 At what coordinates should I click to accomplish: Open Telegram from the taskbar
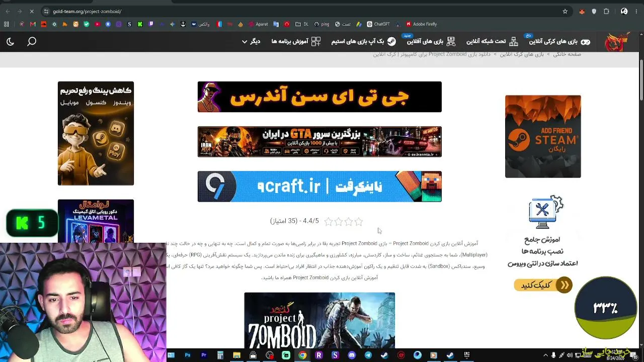pyautogui.click(x=368, y=355)
